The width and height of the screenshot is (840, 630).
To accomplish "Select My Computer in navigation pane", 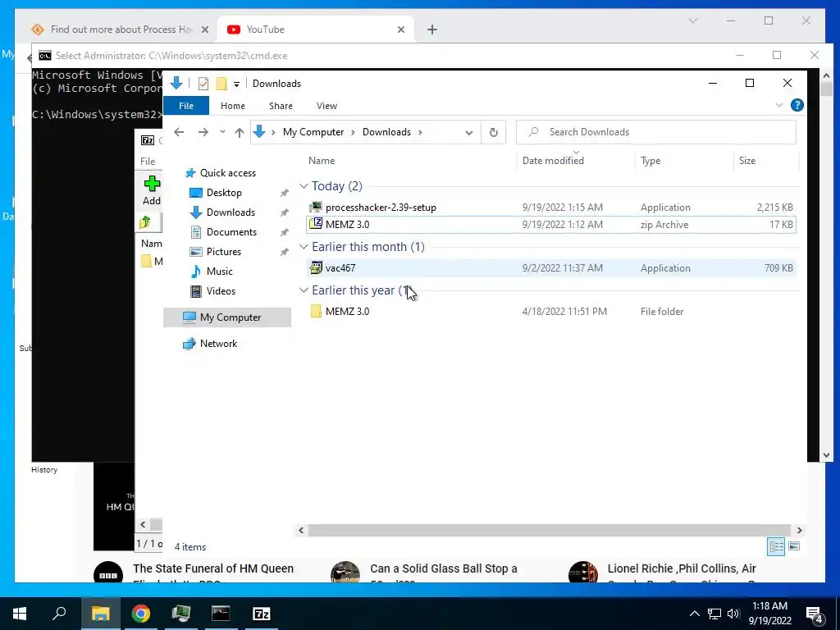I will (x=227, y=317).
